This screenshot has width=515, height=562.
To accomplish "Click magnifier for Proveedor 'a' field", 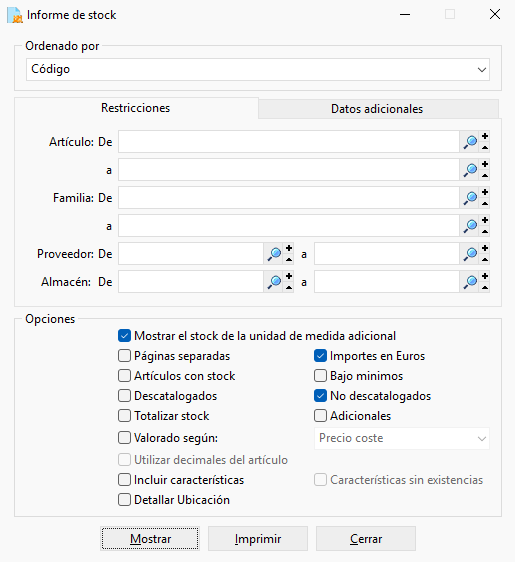I will [470, 254].
